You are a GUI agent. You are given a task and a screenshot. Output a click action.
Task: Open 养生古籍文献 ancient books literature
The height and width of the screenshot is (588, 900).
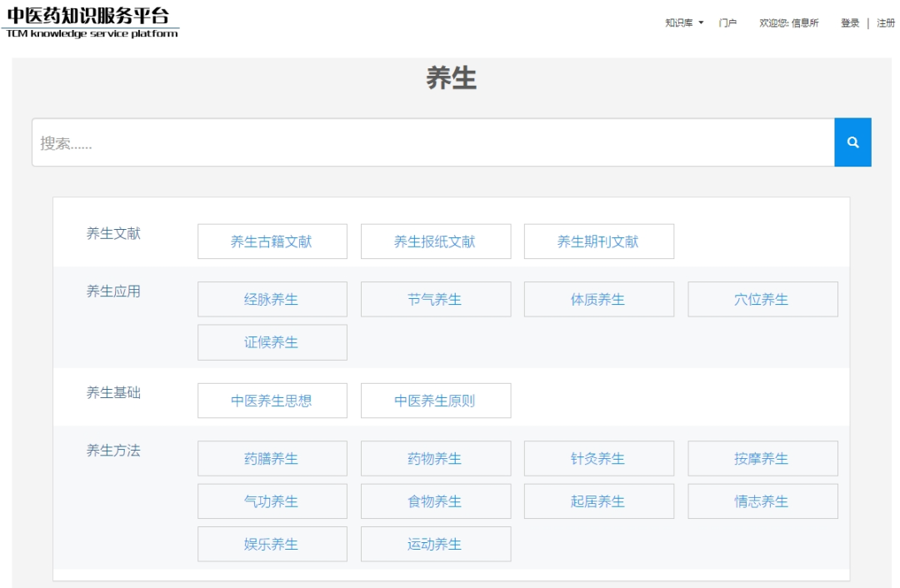(272, 242)
